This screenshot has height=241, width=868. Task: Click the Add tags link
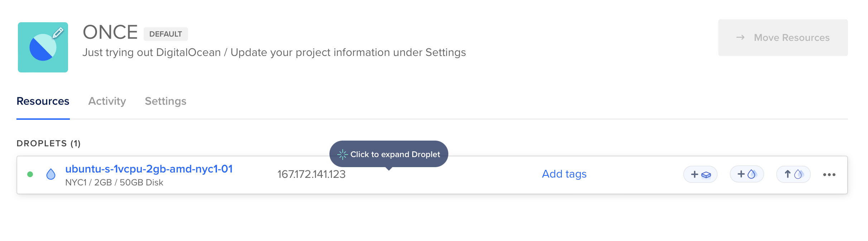(x=564, y=174)
